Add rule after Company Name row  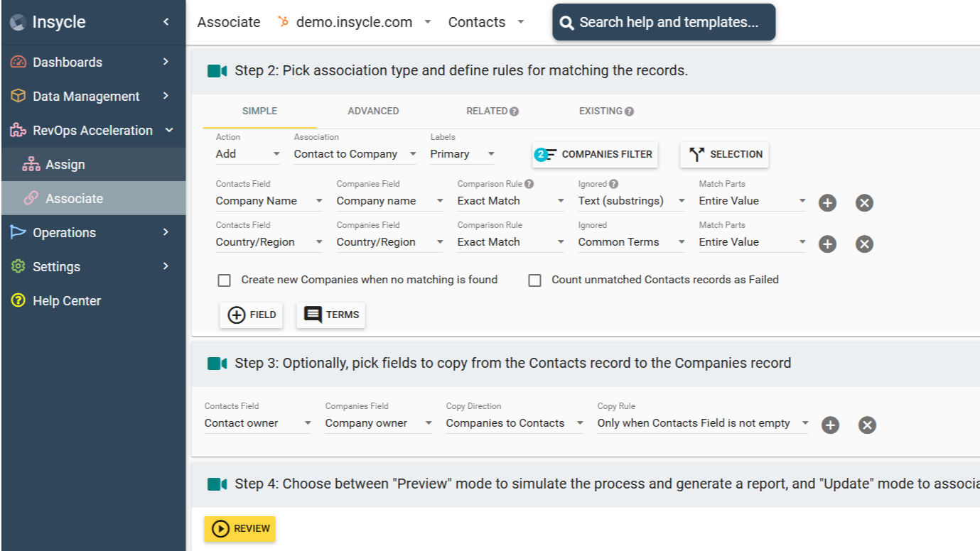[x=827, y=203]
